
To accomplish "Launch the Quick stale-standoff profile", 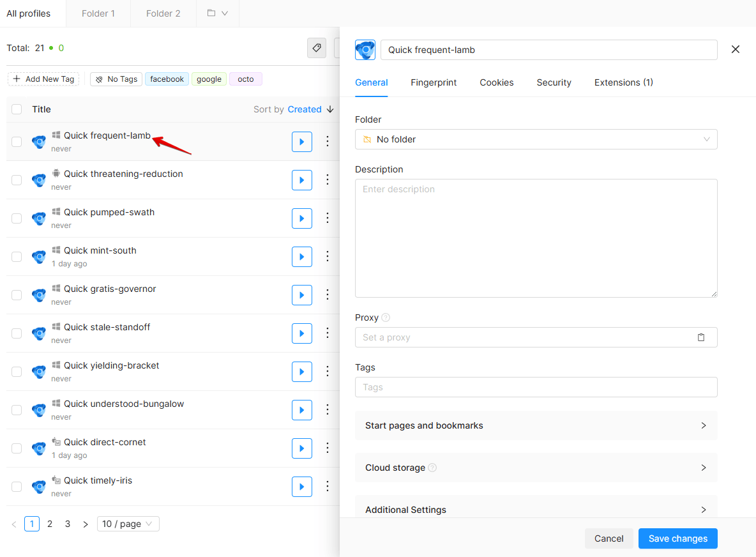I will (x=302, y=333).
